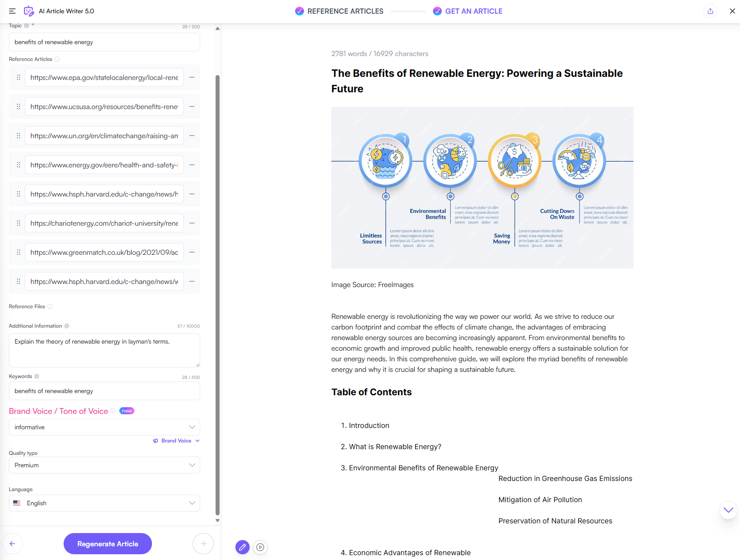Open the Tone of Voice informative dropdown
The height and width of the screenshot is (560, 740).
coord(104,427)
